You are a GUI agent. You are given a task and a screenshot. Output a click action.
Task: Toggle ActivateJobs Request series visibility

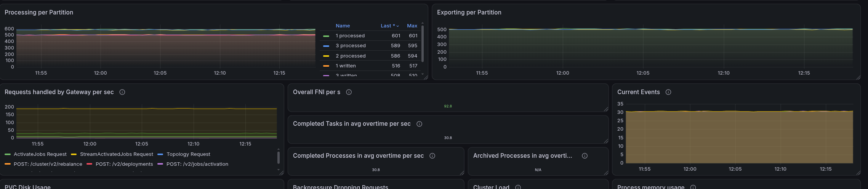(x=40, y=154)
